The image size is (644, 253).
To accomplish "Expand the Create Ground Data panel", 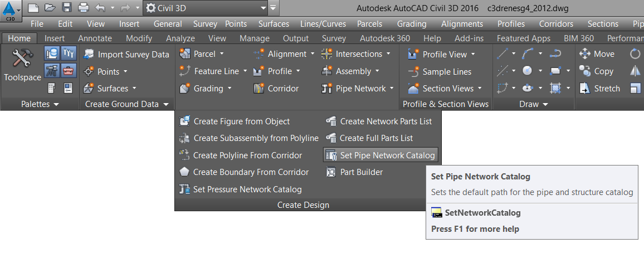I will tap(127, 104).
